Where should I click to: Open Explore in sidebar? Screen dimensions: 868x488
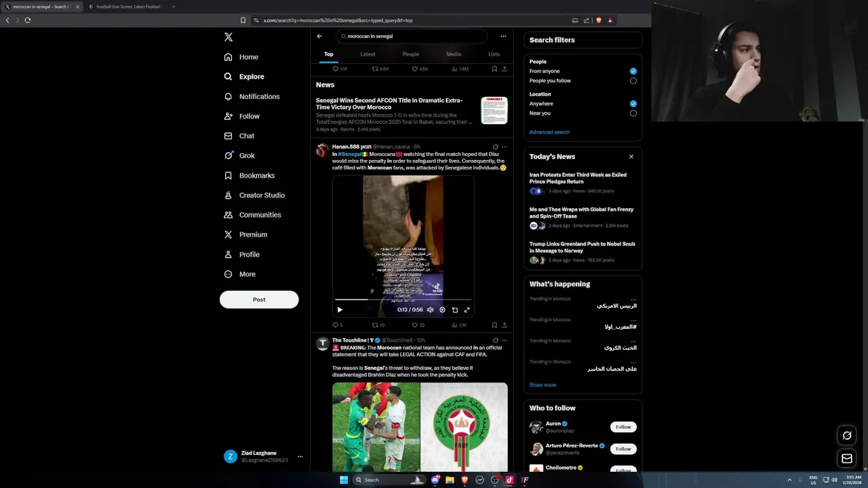244,77
